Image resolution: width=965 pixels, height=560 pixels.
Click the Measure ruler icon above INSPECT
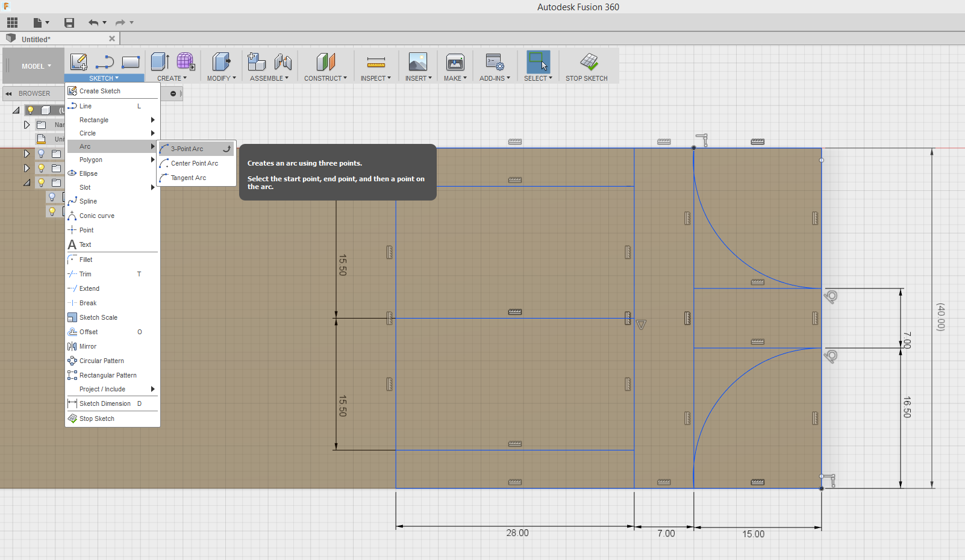click(x=376, y=62)
